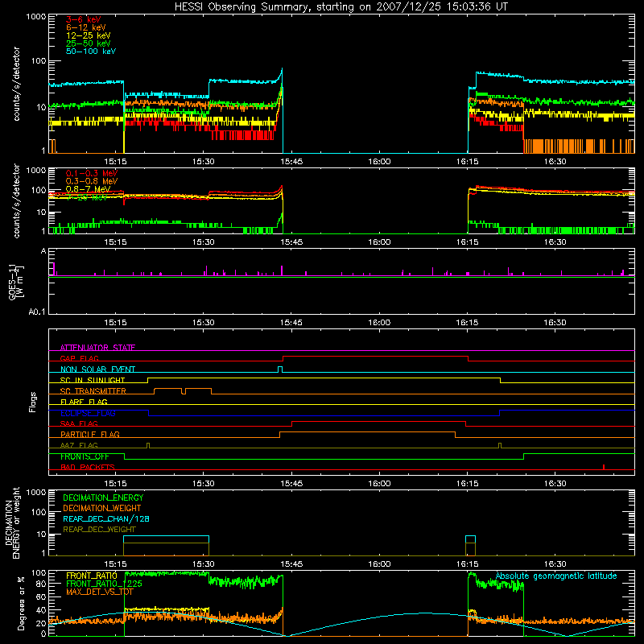Click the SC_IN_SUNLIGHT flag label
This screenshot has height=644, width=644.
[93, 380]
